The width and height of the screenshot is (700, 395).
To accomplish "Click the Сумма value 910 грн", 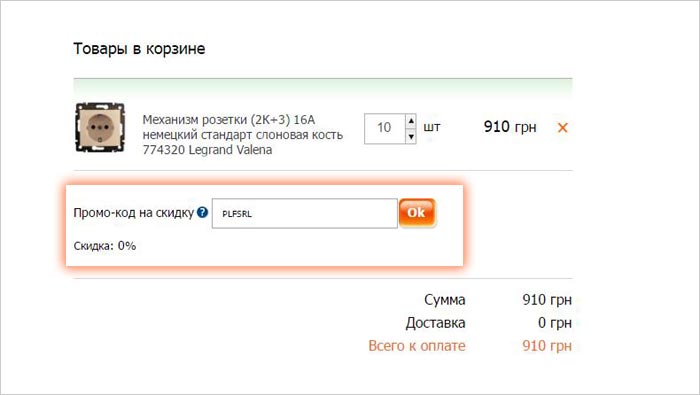I will (547, 300).
